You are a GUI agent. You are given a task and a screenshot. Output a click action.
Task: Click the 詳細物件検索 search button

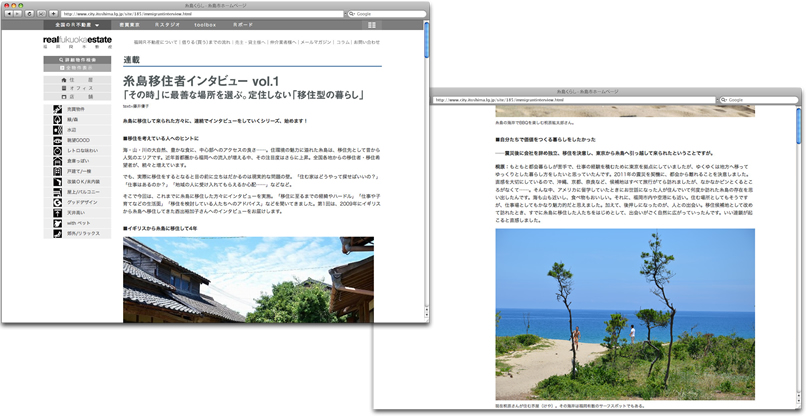(77, 60)
